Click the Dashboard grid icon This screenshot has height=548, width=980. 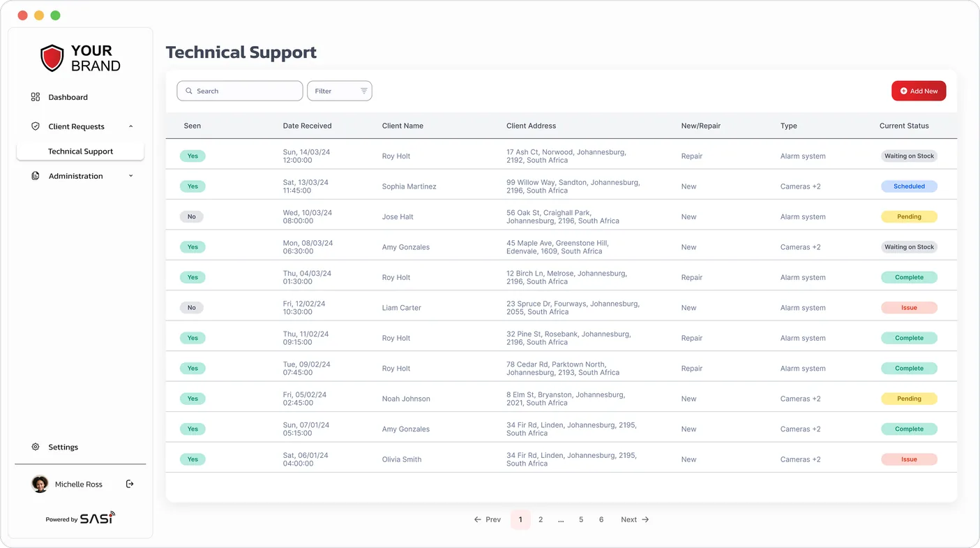[36, 97]
